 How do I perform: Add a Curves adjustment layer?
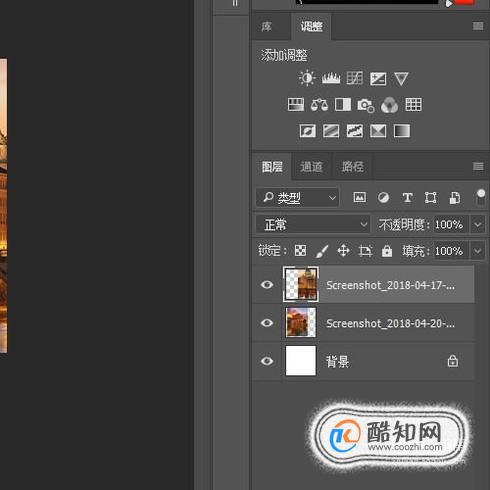[x=354, y=79]
